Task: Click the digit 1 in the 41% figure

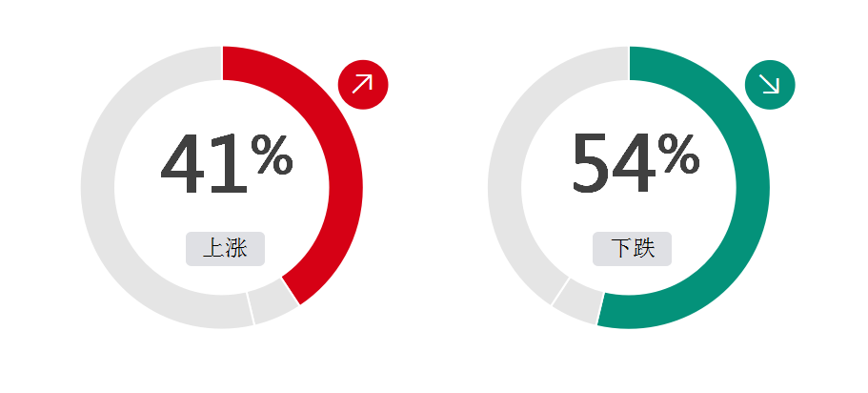Action: click(230, 163)
